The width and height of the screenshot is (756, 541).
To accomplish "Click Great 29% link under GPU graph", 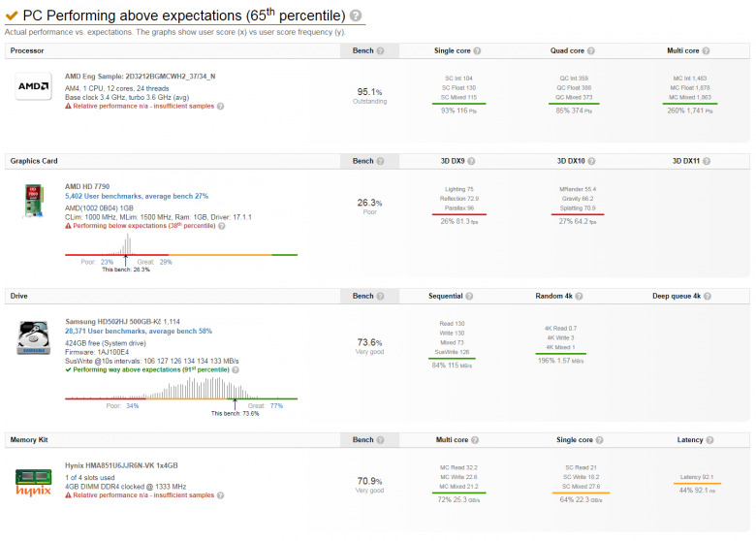I will (x=166, y=262).
